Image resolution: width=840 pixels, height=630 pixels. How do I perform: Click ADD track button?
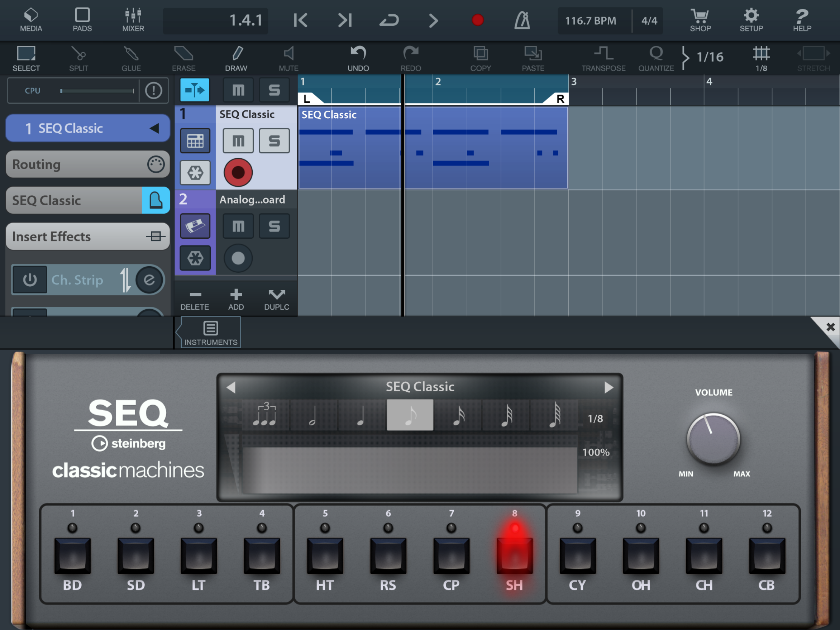click(x=236, y=300)
